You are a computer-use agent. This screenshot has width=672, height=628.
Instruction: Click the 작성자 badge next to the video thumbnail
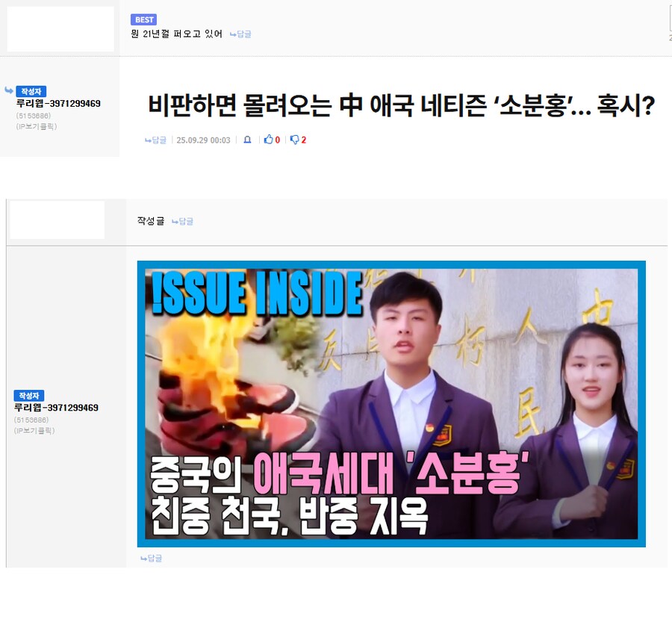[x=29, y=395]
